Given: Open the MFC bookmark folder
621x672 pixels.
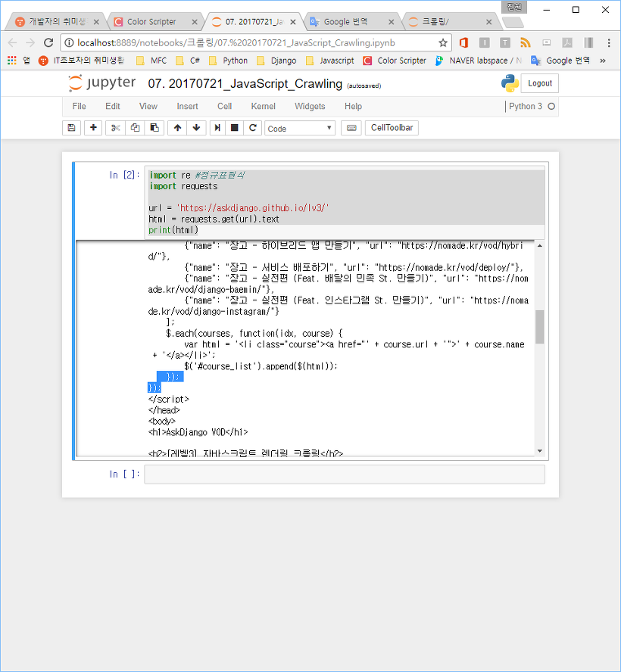Looking at the screenshot, I should click(x=151, y=61).
